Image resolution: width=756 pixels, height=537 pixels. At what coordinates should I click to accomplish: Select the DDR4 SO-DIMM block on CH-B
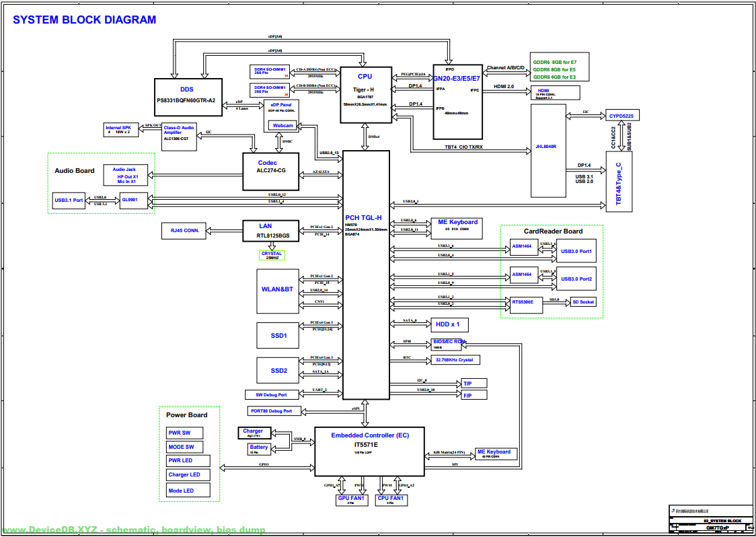tap(270, 89)
